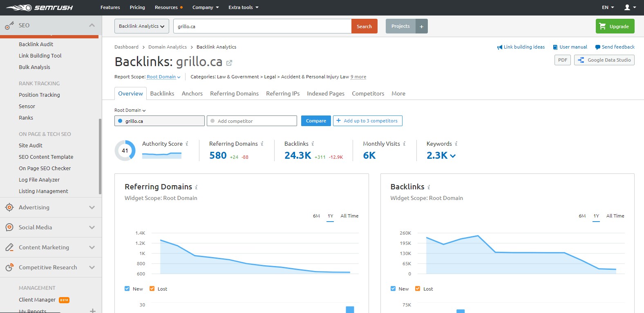Click the Domain Analytics breadcrumb
This screenshot has width=644, height=313.
pyautogui.click(x=168, y=47)
